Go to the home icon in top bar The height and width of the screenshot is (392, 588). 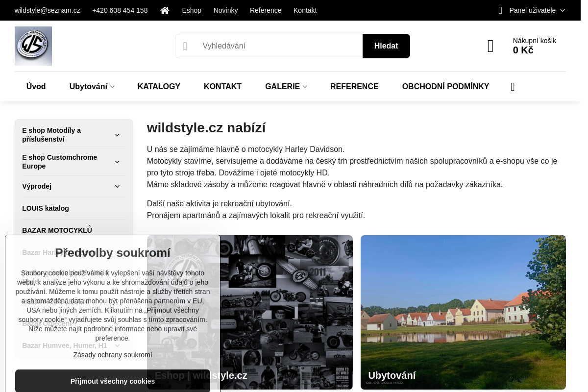pyautogui.click(x=165, y=10)
